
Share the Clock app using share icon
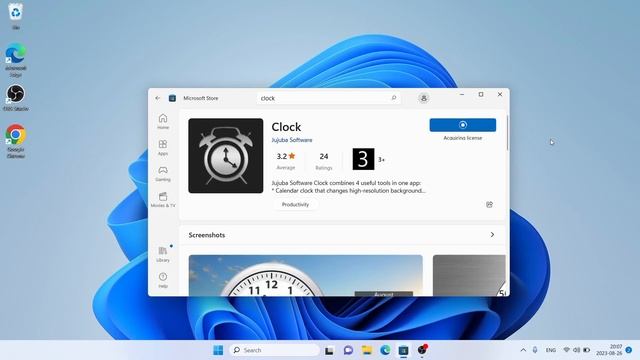point(489,204)
